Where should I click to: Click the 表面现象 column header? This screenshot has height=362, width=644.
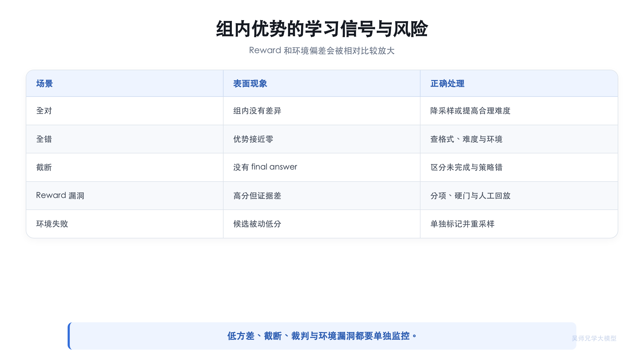click(x=322, y=83)
